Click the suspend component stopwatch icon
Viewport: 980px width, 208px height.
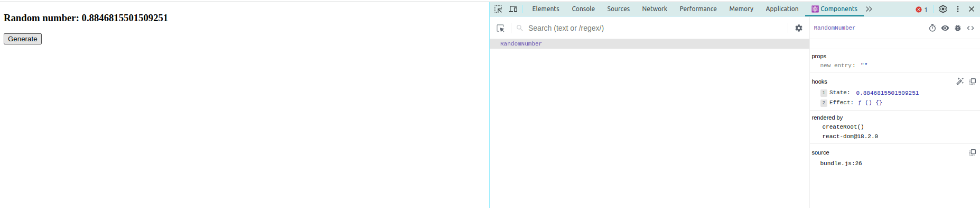932,28
